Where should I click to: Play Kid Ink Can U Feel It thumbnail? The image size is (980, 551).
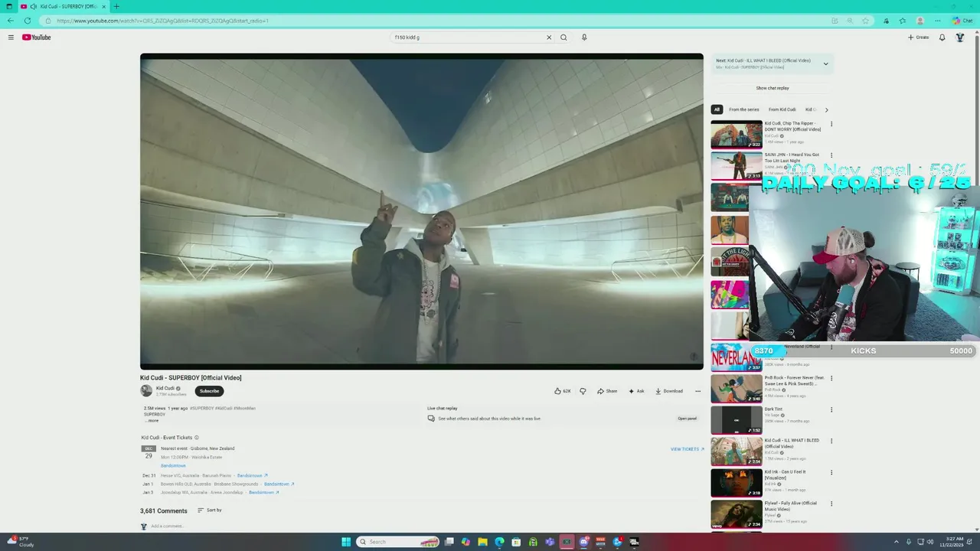[737, 483]
